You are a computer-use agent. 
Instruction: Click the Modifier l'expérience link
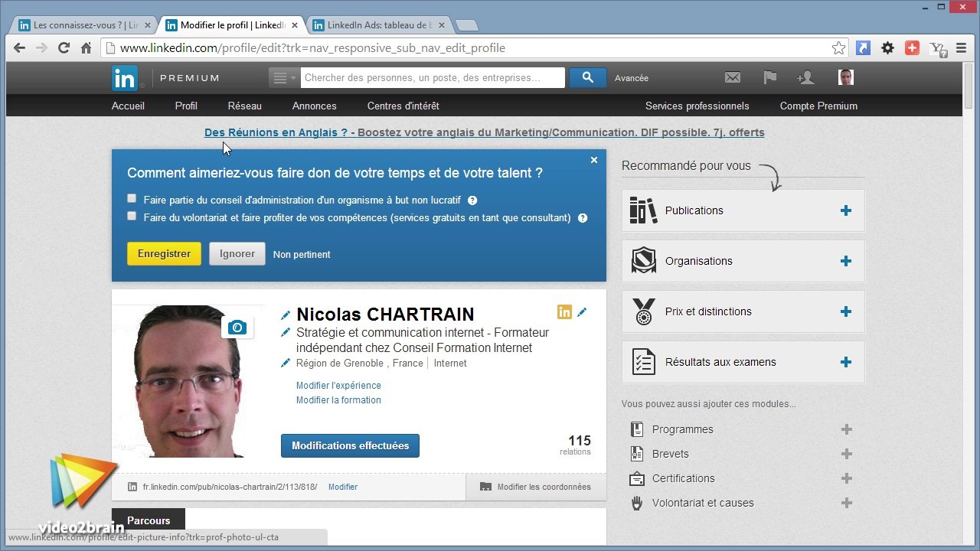tap(338, 386)
